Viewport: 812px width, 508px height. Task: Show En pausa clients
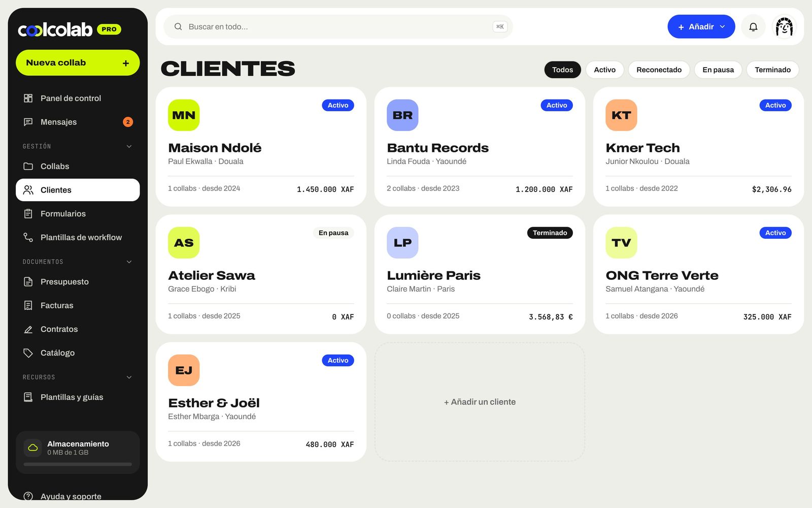click(718, 70)
